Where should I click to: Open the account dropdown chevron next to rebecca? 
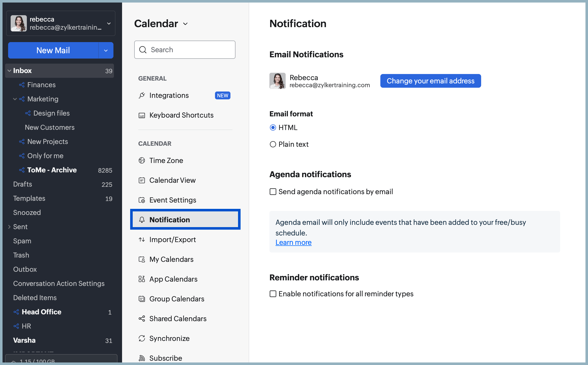click(x=109, y=24)
